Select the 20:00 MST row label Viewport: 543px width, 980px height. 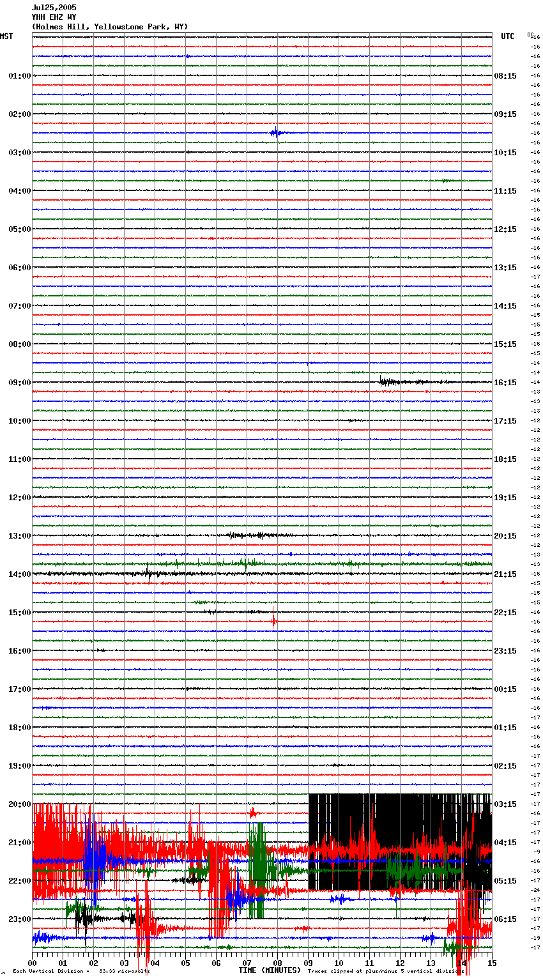click(19, 804)
